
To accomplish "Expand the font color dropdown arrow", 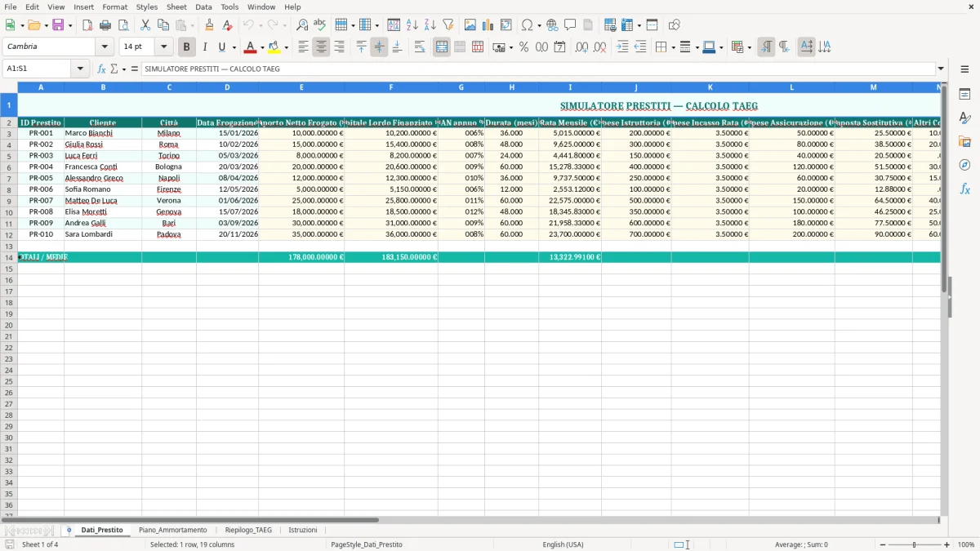I will [262, 47].
